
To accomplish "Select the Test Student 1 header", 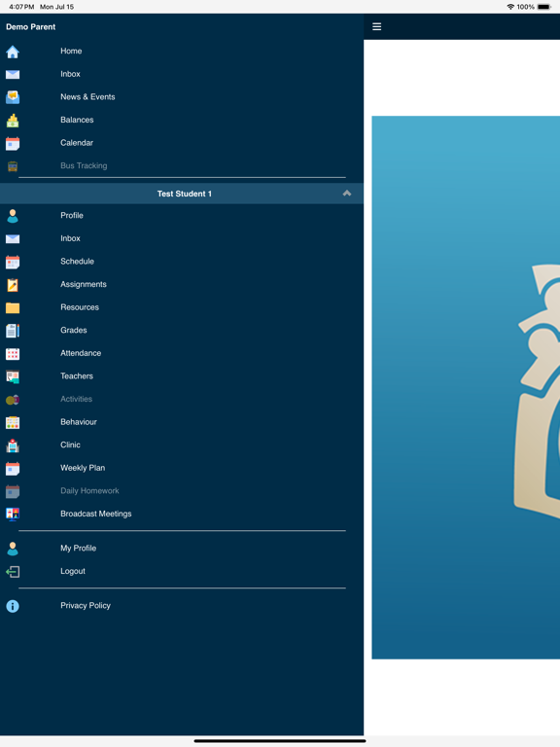I will pos(182,194).
